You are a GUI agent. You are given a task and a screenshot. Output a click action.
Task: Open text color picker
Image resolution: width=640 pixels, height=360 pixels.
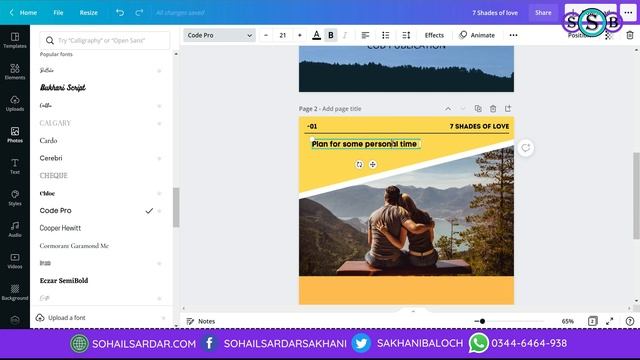pos(316,35)
